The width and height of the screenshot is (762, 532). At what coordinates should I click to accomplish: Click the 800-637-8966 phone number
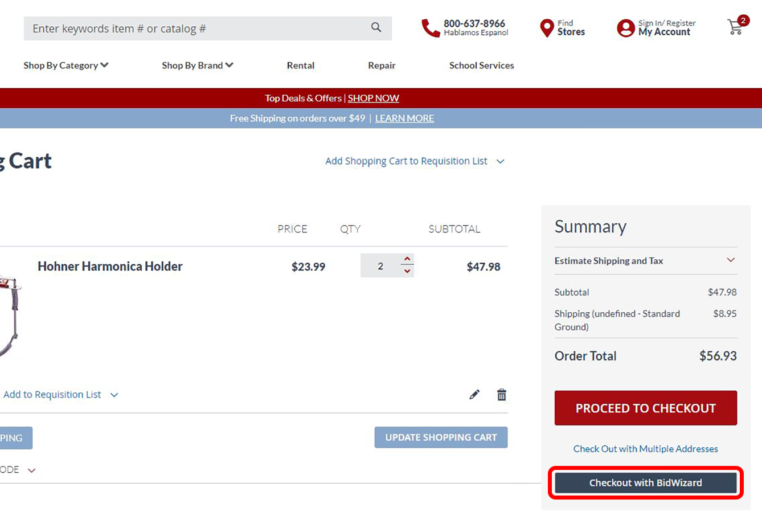pyautogui.click(x=474, y=24)
